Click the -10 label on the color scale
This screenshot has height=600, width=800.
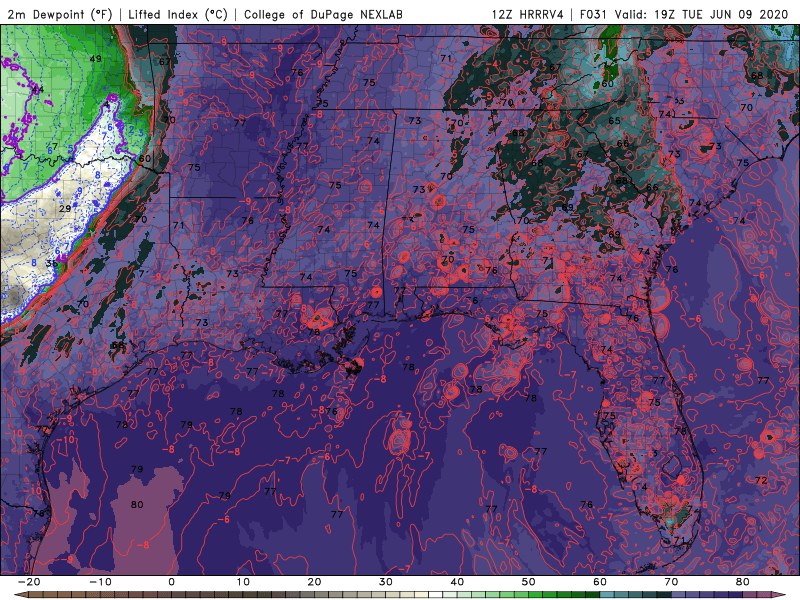click(100, 582)
